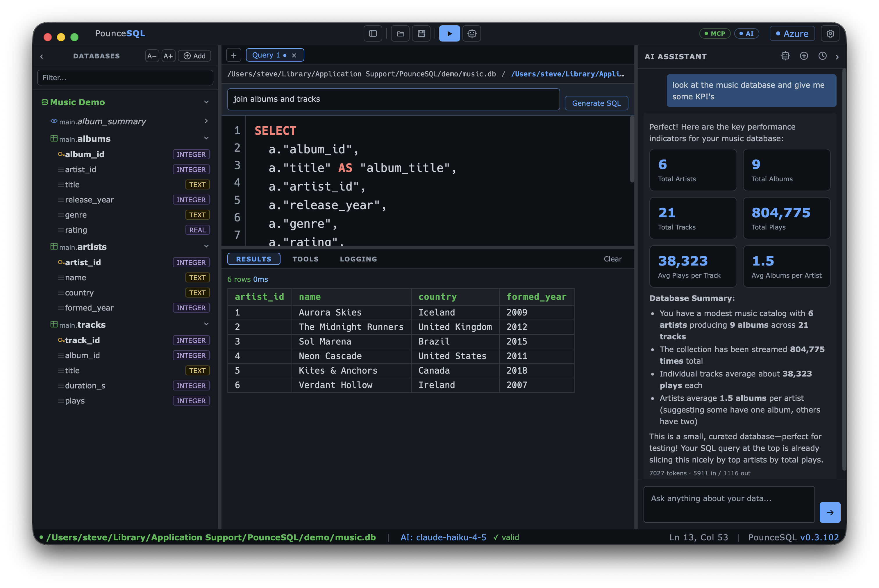The image size is (879, 588).
Task: Open the Logging tab
Action: click(x=358, y=259)
